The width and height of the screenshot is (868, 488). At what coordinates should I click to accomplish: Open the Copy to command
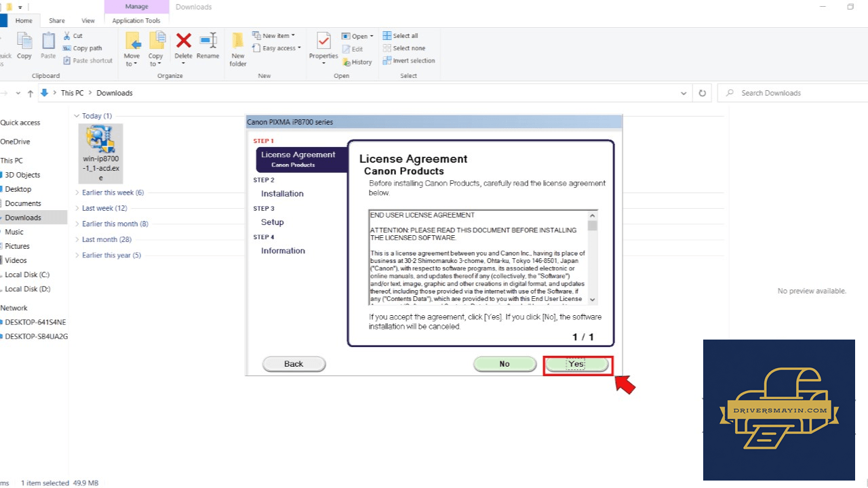156,49
